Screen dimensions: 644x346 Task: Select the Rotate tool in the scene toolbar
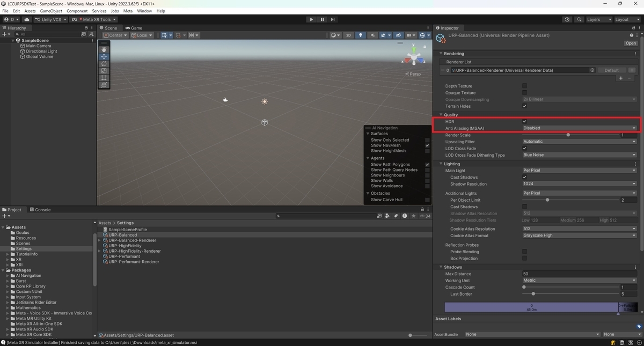pos(104,63)
